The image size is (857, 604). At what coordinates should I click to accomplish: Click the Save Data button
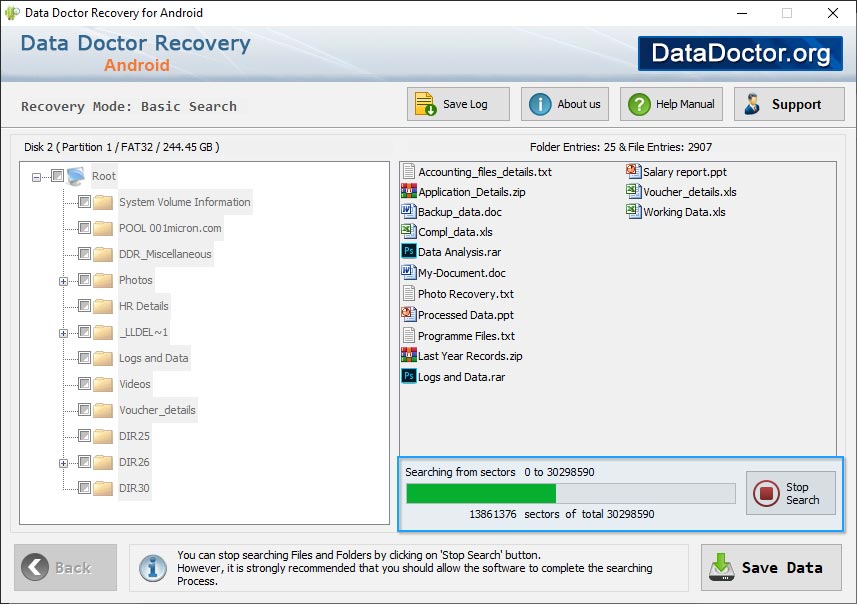pos(771,567)
